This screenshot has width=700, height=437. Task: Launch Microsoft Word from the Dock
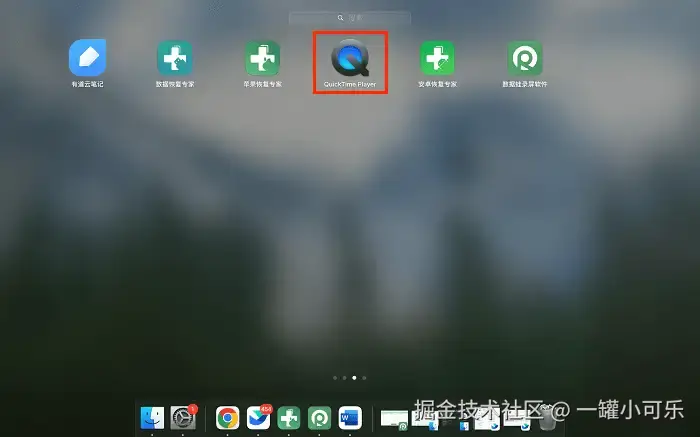pyautogui.click(x=350, y=418)
